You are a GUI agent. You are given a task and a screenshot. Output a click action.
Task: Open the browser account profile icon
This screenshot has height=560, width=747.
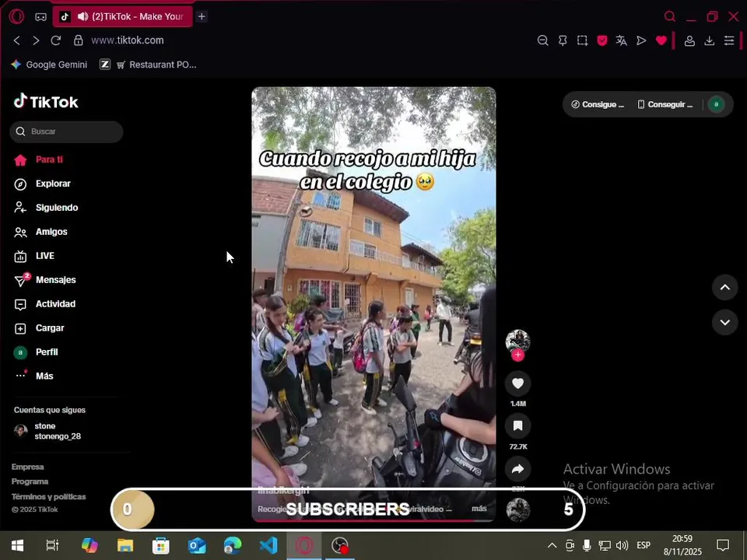(x=689, y=41)
